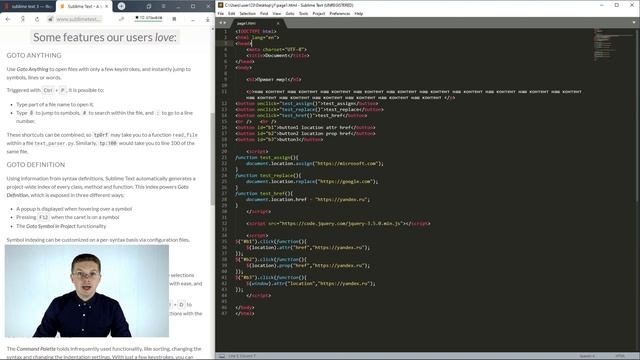Open the Help menu in Sublime Text

358,13
